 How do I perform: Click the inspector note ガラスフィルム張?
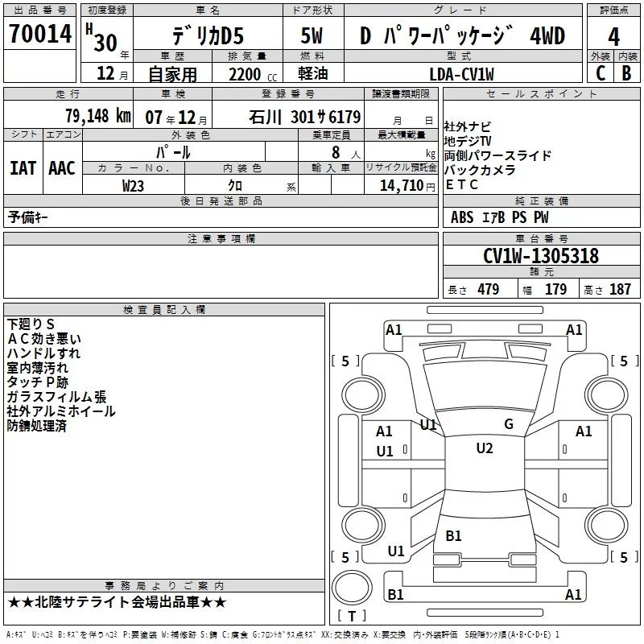pos(56,397)
